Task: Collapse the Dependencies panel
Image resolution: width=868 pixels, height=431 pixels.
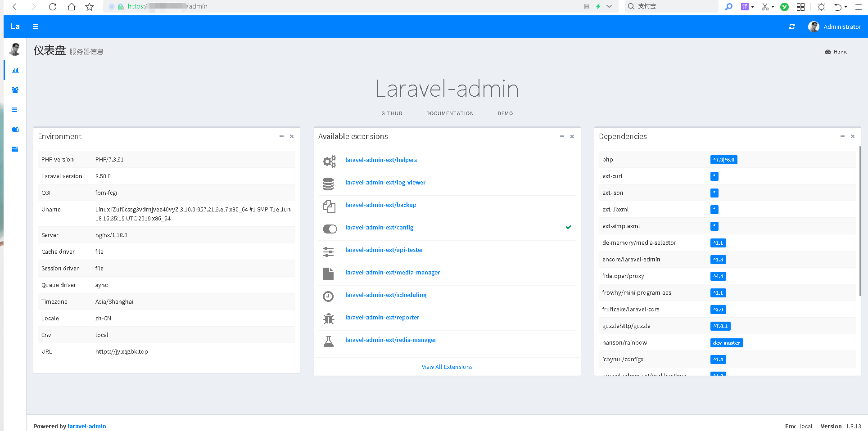Action: pyautogui.click(x=842, y=136)
